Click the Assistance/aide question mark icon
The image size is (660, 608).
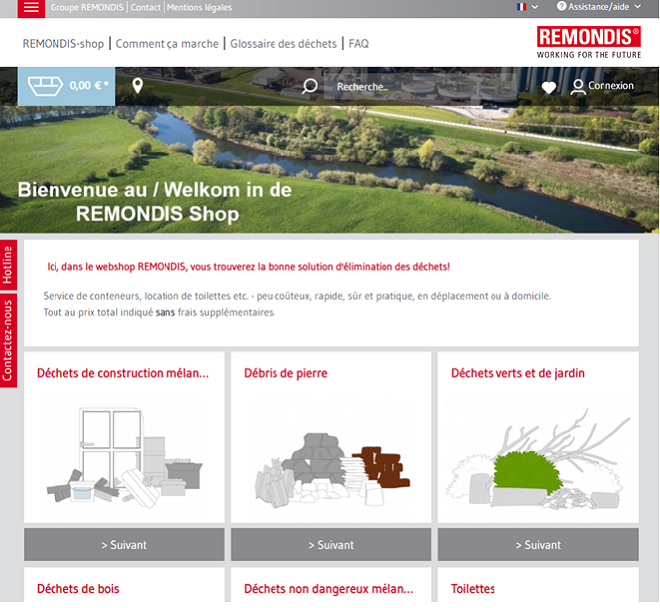(562, 6)
